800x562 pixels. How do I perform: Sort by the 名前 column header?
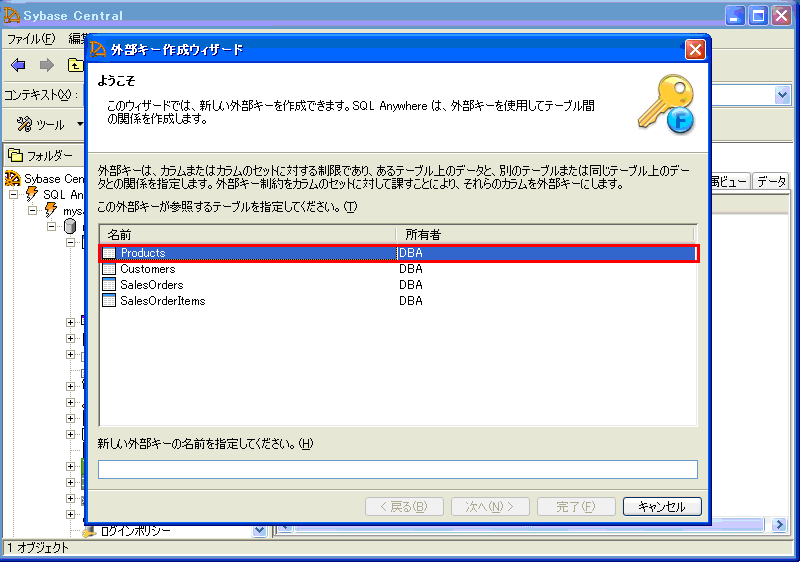(x=245, y=234)
